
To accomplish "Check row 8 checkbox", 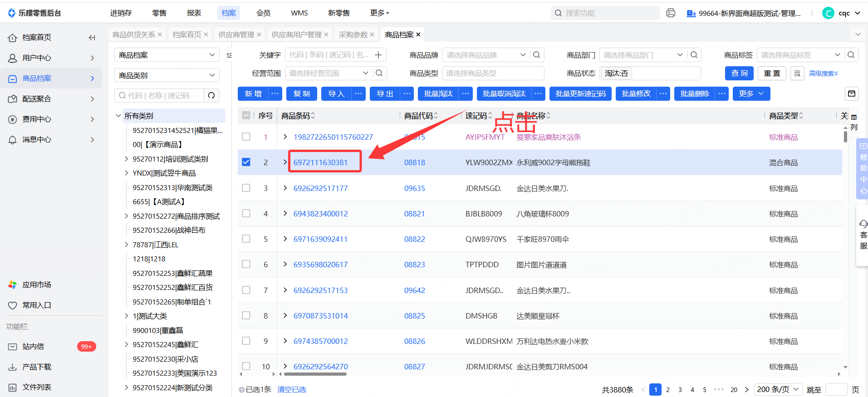I will (x=246, y=315).
